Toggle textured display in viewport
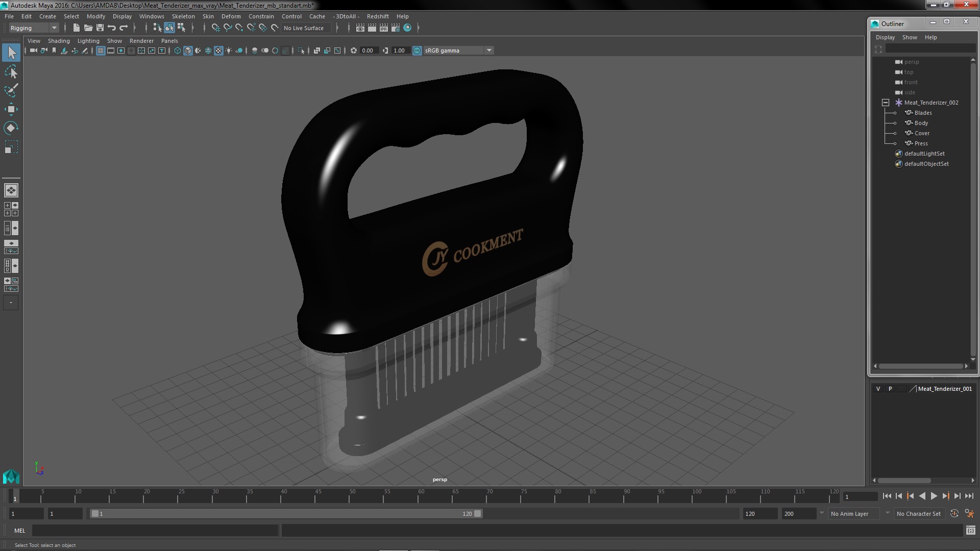 tap(218, 51)
